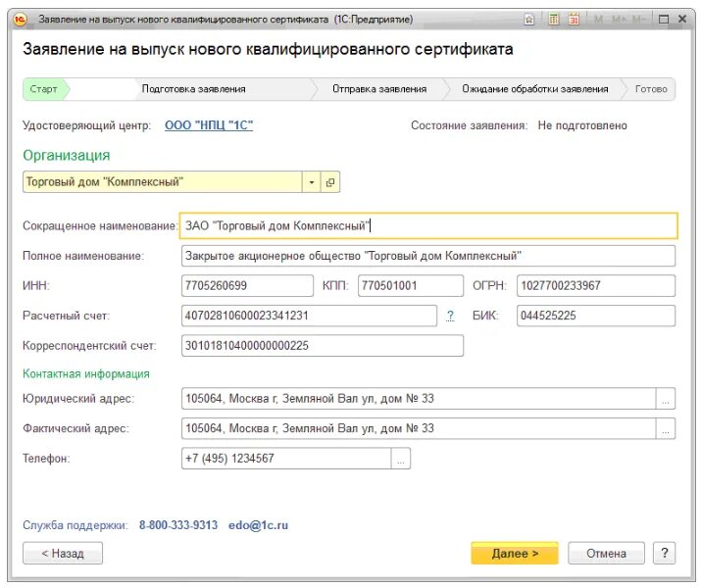701x588 pixels.
Task: Select the Ожидание обработки заявления step
Action: (x=535, y=89)
